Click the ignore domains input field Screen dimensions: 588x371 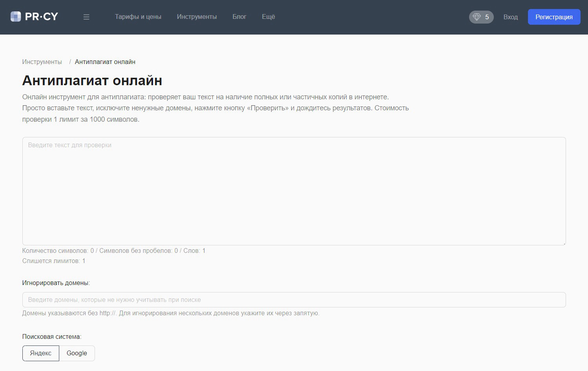coord(294,300)
